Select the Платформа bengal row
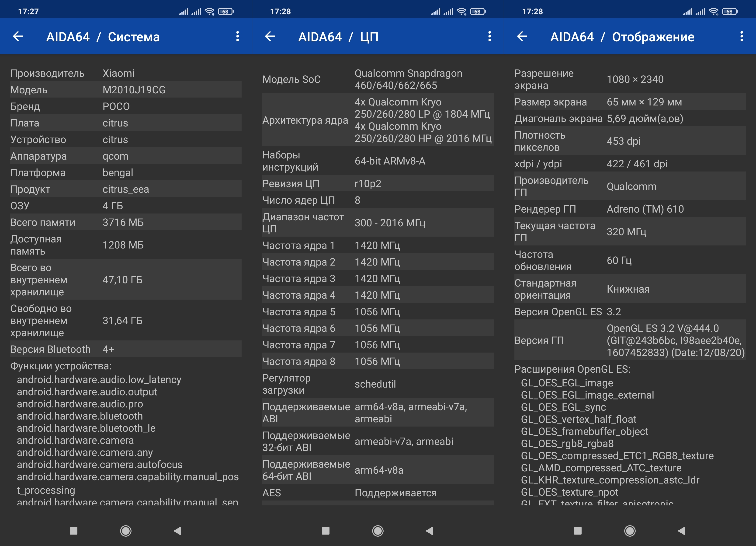 [x=126, y=172]
